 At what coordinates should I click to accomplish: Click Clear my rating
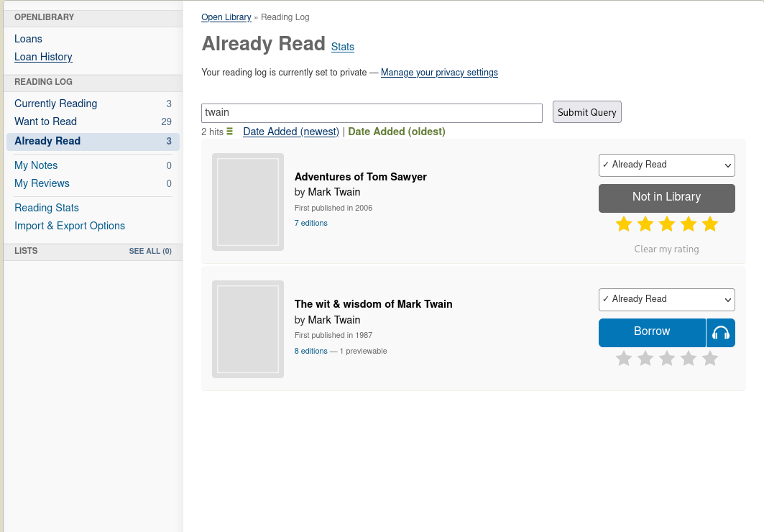coord(666,249)
